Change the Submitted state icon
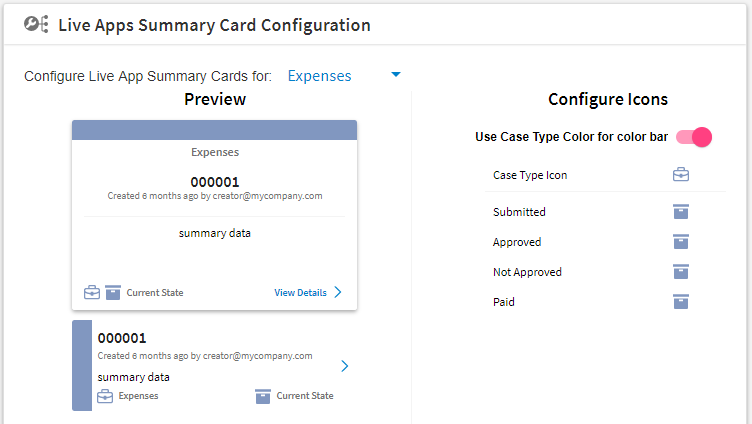This screenshot has height=424, width=752. click(x=681, y=212)
